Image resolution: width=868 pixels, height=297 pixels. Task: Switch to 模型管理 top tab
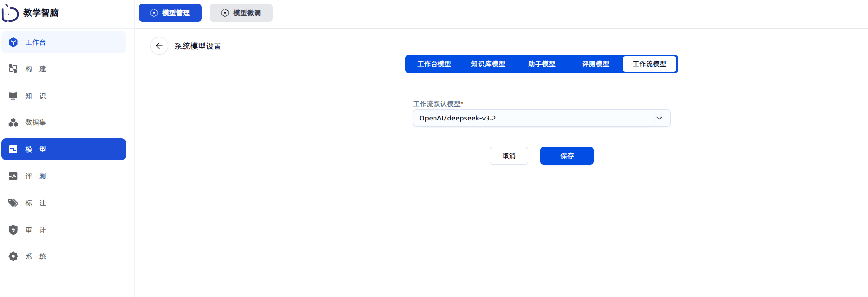click(x=170, y=13)
